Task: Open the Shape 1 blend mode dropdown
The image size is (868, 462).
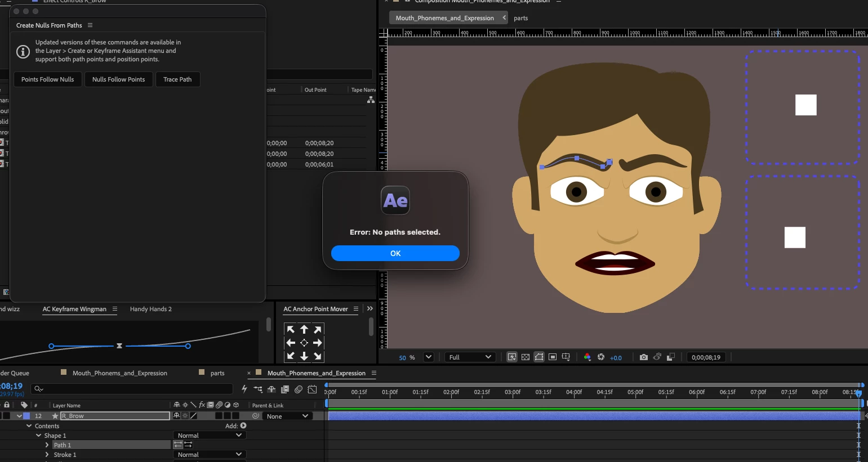Action: point(210,436)
